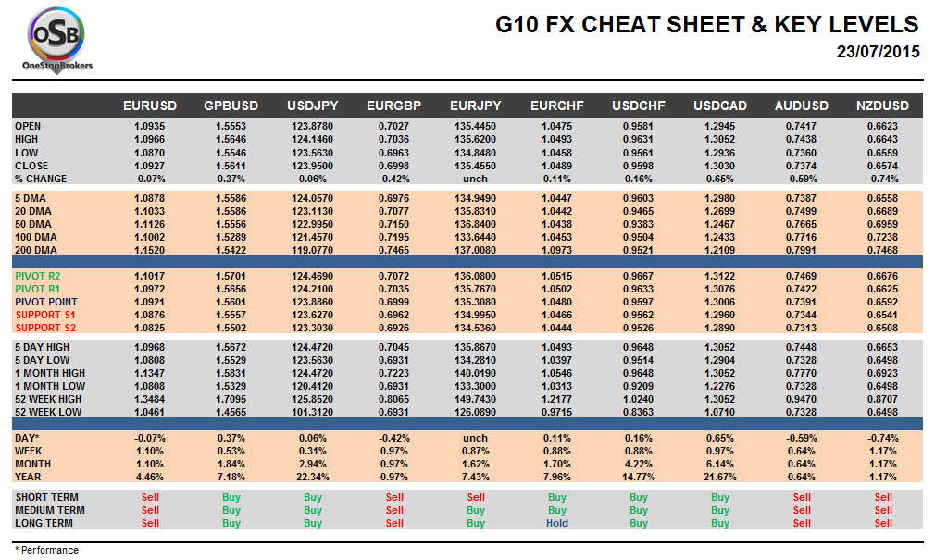Click the % CHANGE row label
Image resolution: width=935 pixels, height=560 pixels.
[41, 179]
